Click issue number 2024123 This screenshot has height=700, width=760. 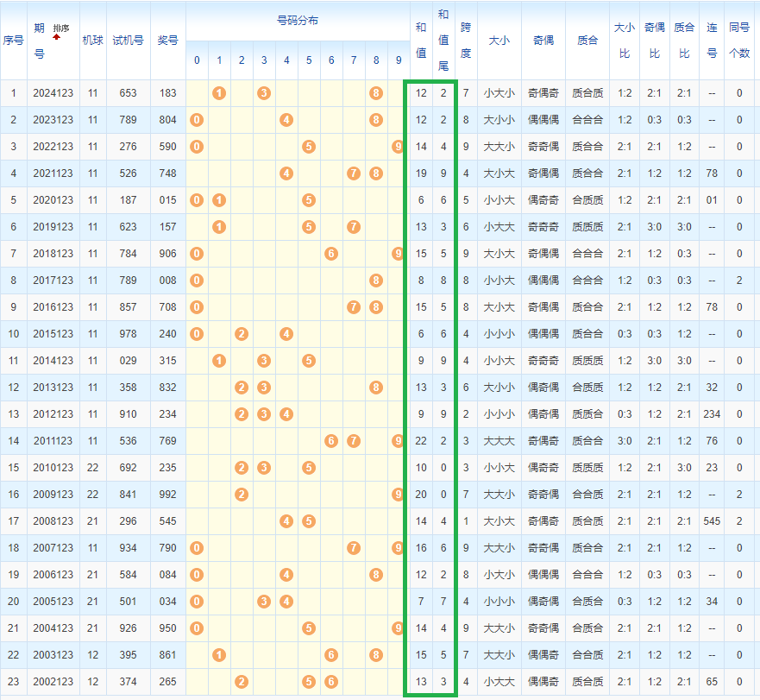tap(53, 93)
